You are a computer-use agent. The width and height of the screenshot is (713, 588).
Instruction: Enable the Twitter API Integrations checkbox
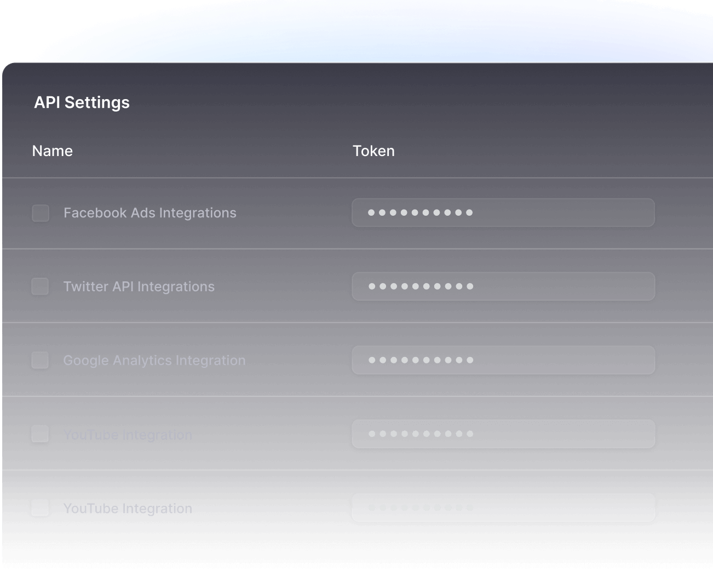click(x=40, y=286)
